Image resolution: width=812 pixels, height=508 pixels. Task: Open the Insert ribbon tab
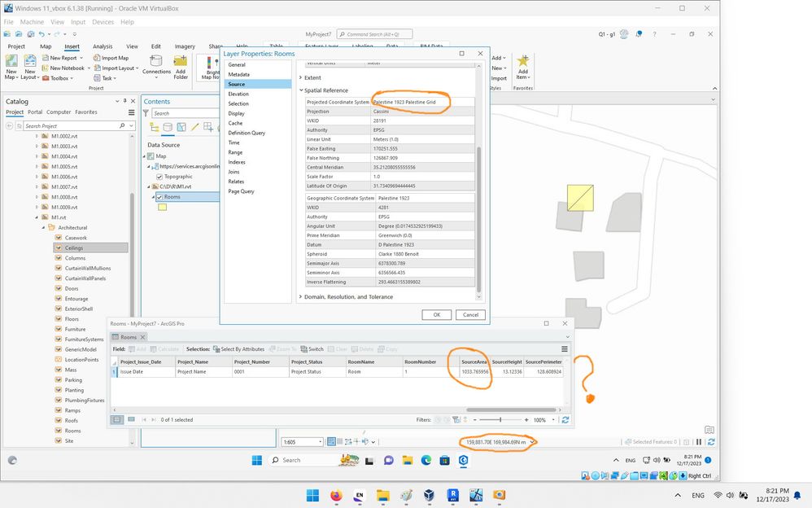point(72,46)
